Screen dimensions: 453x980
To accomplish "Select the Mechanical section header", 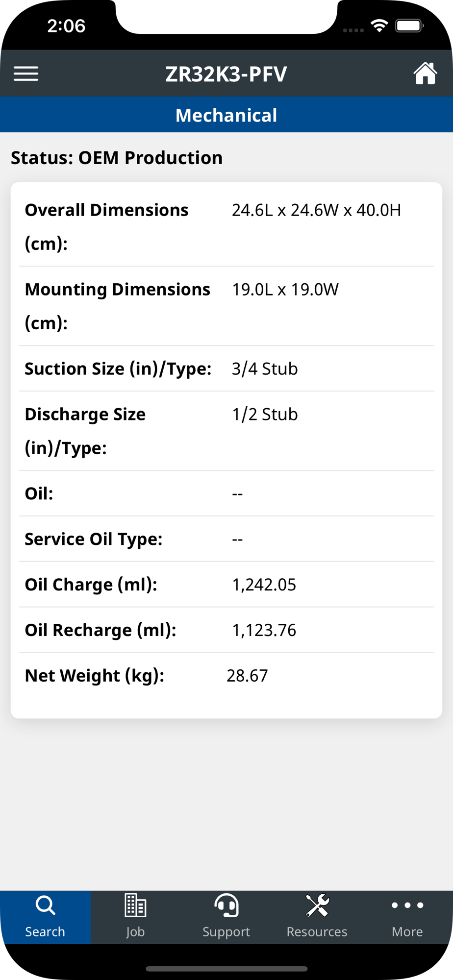I will pyautogui.click(x=226, y=115).
